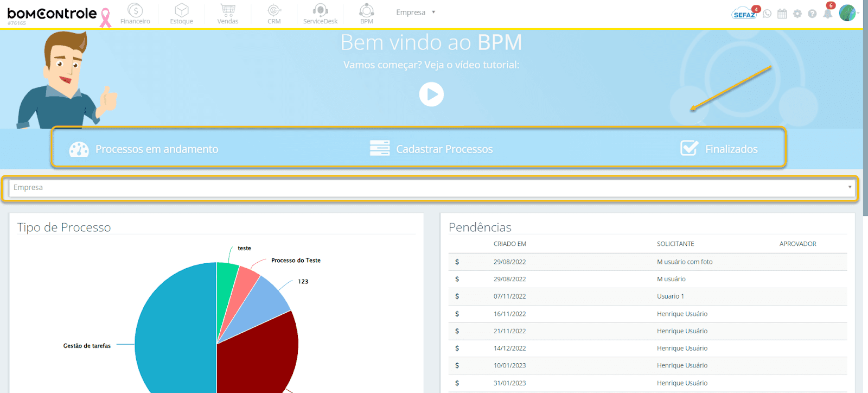Screen dimensions: 868x393
Task: Click the 'Tipo de Processo' panel heading
Action: (64, 227)
